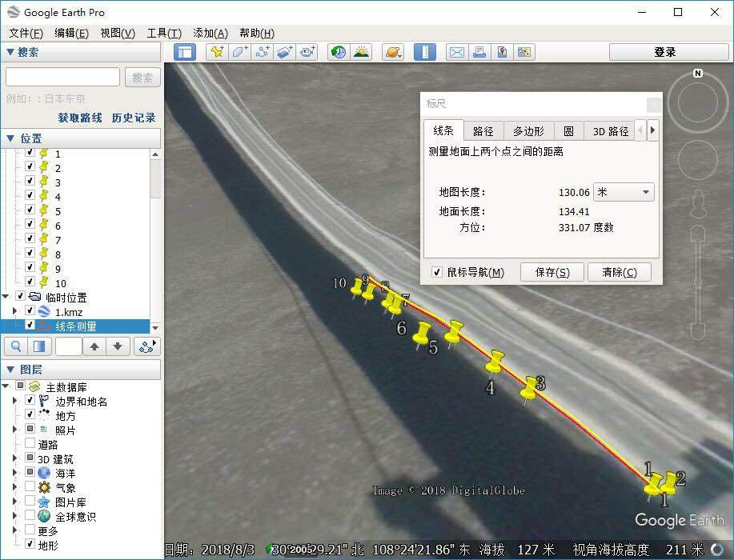Click the ruler tool in toolbar
The width and height of the screenshot is (734, 560).
pyautogui.click(x=424, y=52)
